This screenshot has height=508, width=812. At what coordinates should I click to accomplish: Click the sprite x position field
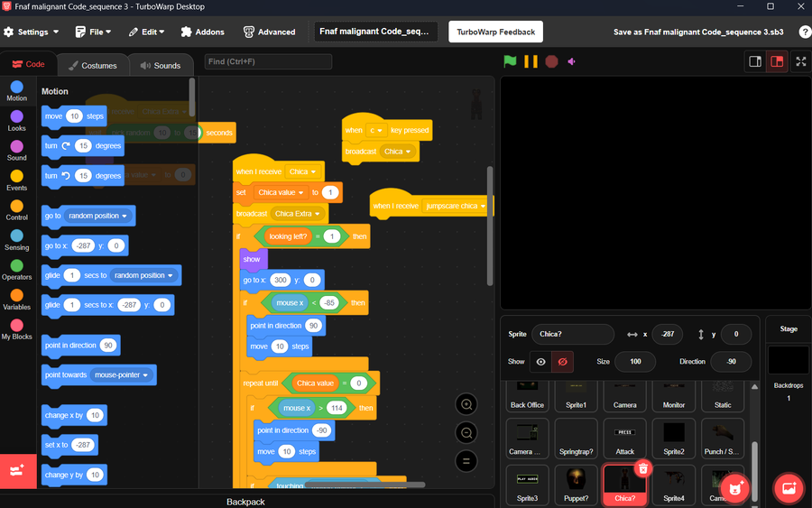coord(667,334)
